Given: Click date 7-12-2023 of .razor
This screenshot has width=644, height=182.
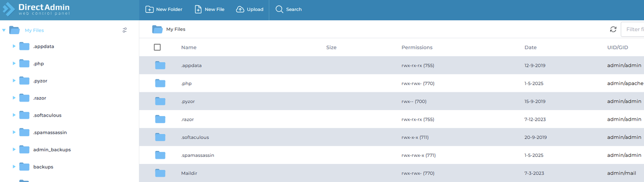Looking at the screenshot, I should coord(535,119).
